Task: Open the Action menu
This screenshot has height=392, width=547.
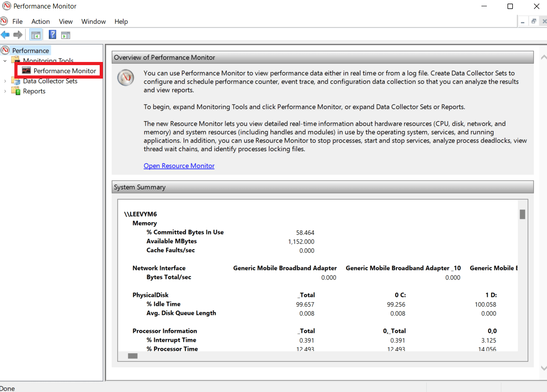Action: pos(40,22)
